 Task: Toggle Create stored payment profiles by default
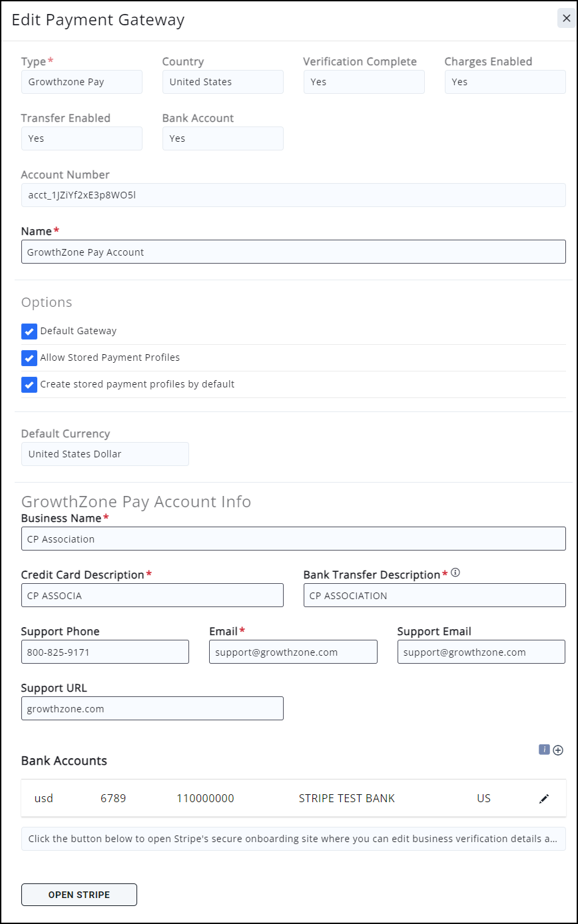tap(29, 385)
